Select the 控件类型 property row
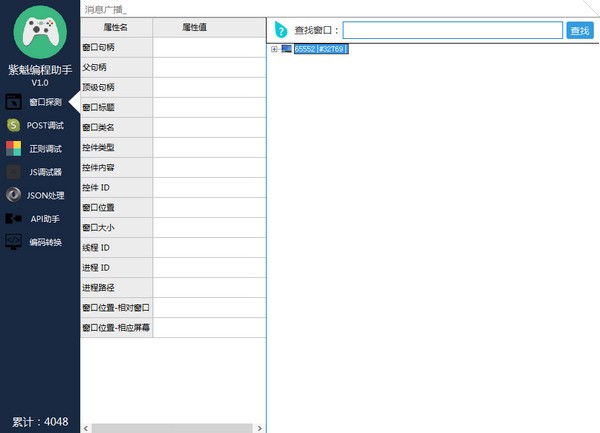Screen dimensions: 600x433 173,148
